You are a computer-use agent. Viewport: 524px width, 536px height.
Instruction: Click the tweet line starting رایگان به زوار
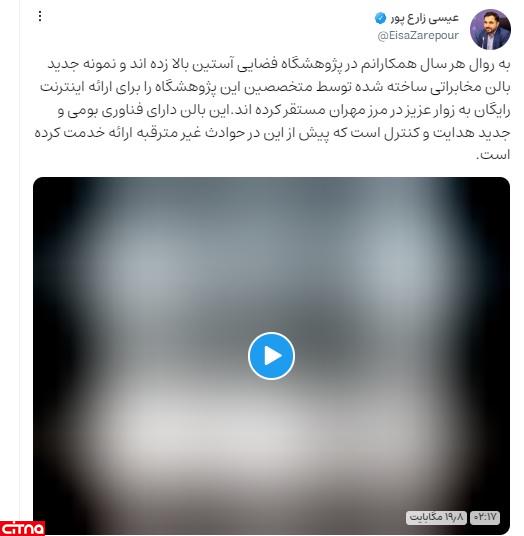[284, 110]
